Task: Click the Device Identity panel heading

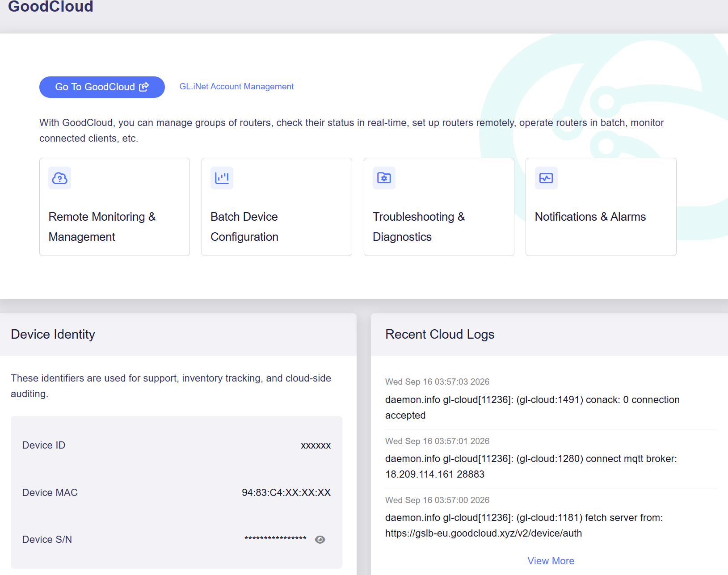Action: 53,335
